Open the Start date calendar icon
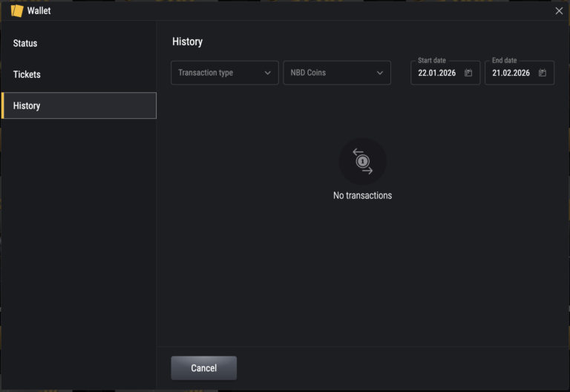The image size is (570, 392). pos(468,73)
